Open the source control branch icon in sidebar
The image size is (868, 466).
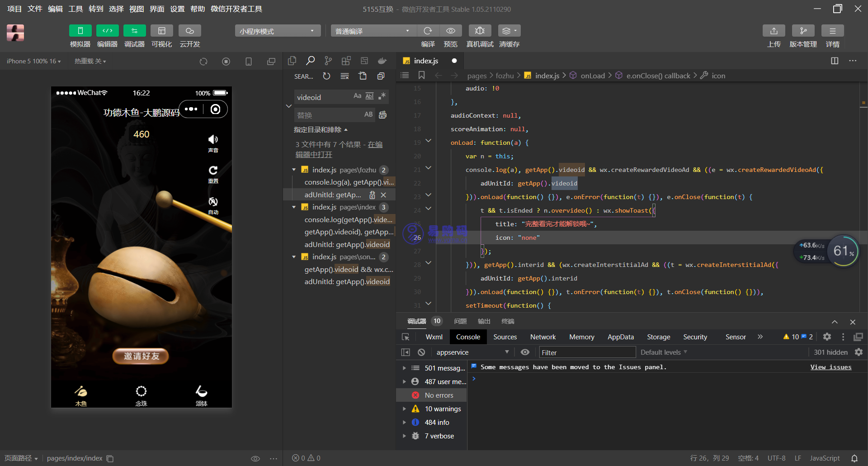pos(328,61)
